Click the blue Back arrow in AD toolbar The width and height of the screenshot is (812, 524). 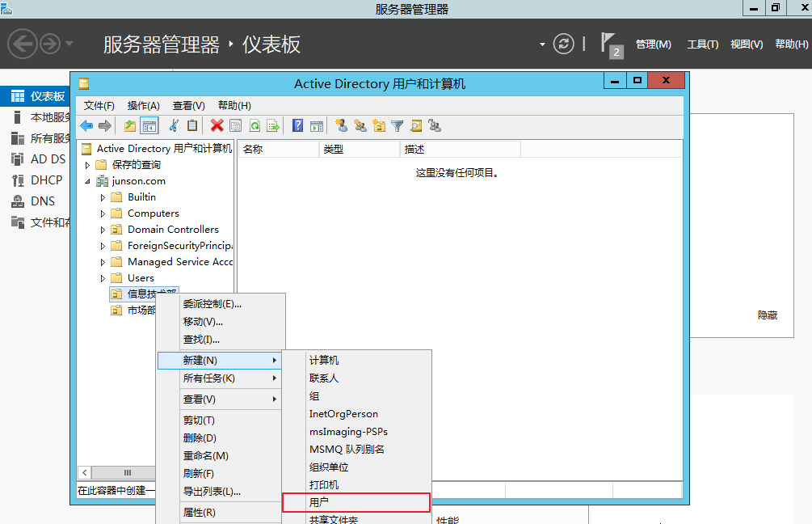coord(86,125)
